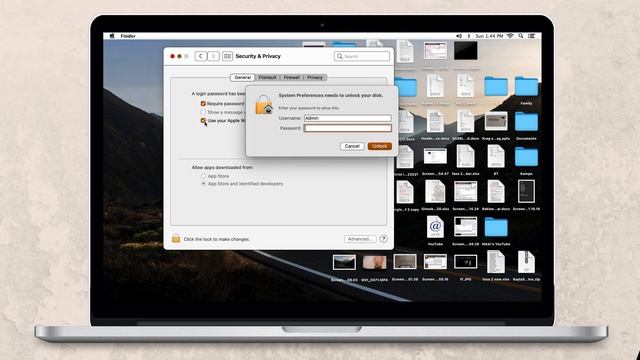Click the date and time in menu bar
This screenshot has height=360, width=640.
(489, 36)
